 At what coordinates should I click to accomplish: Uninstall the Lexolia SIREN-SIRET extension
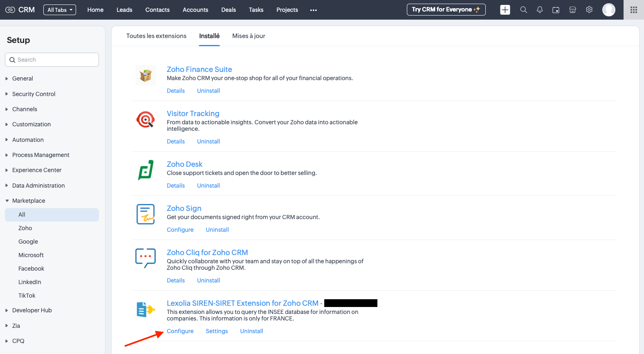[x=251, y=331]
